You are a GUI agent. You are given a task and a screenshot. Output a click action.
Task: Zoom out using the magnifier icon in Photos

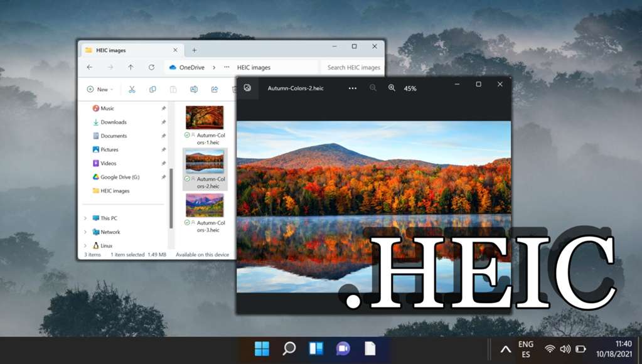click(373, 88)
